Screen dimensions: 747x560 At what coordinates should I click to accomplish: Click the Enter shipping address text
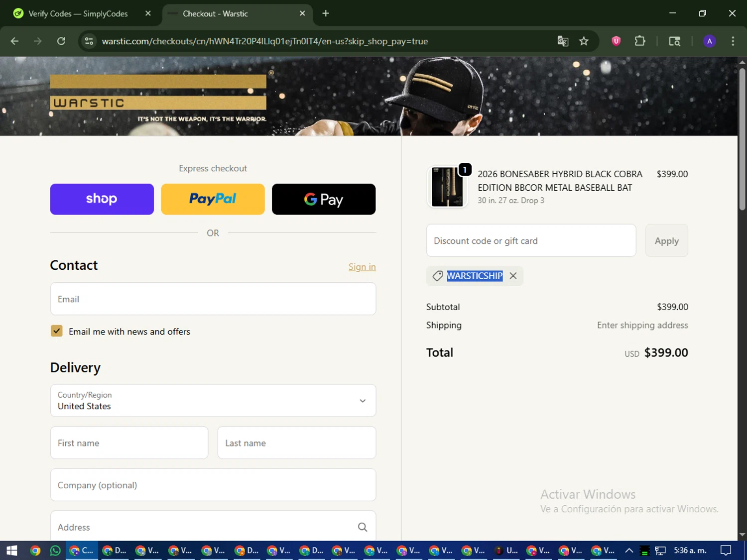tap(642, 325)
